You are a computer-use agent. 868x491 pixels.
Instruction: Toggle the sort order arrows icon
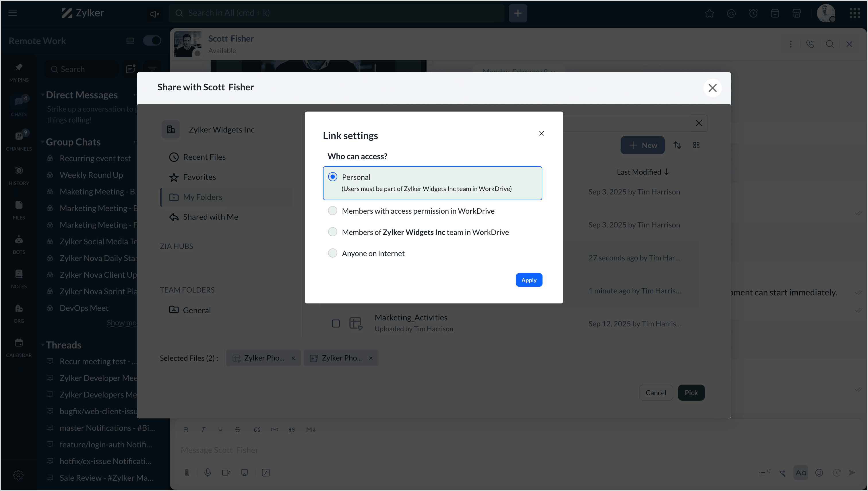pyautogui.click(x=677, y=145)
